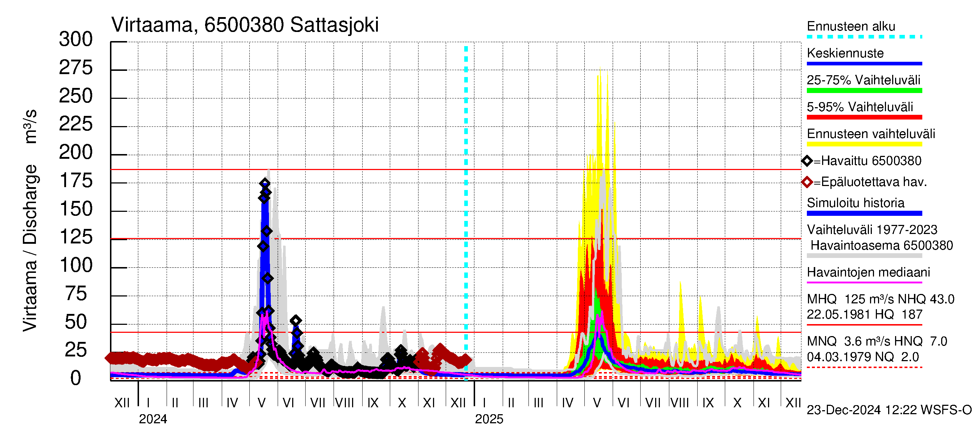Click the '22.05.1981 HQ 187' text
Screen dimensions: 980x436
tap(865, 315)
